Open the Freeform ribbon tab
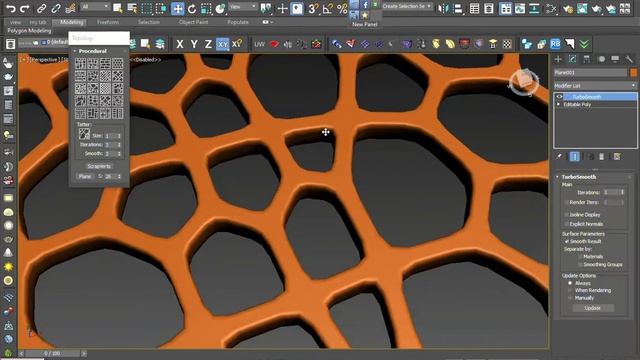Viewport: 640px width, 360px height. pos(108,22)
